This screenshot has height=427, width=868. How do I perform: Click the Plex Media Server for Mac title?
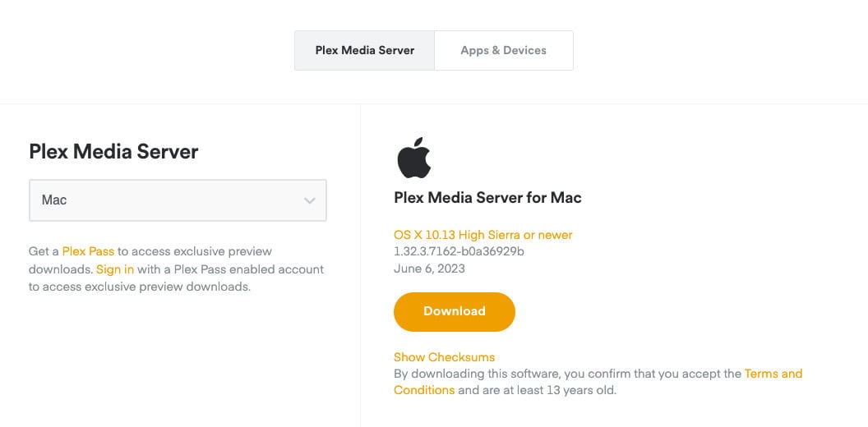tap(487, 197)
